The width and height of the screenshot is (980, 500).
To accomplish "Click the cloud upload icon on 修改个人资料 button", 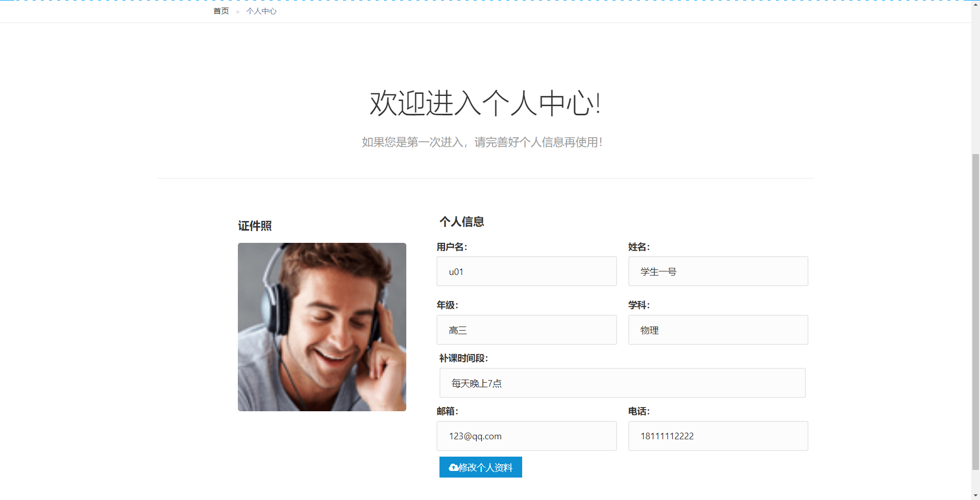I will click(453, 467).
